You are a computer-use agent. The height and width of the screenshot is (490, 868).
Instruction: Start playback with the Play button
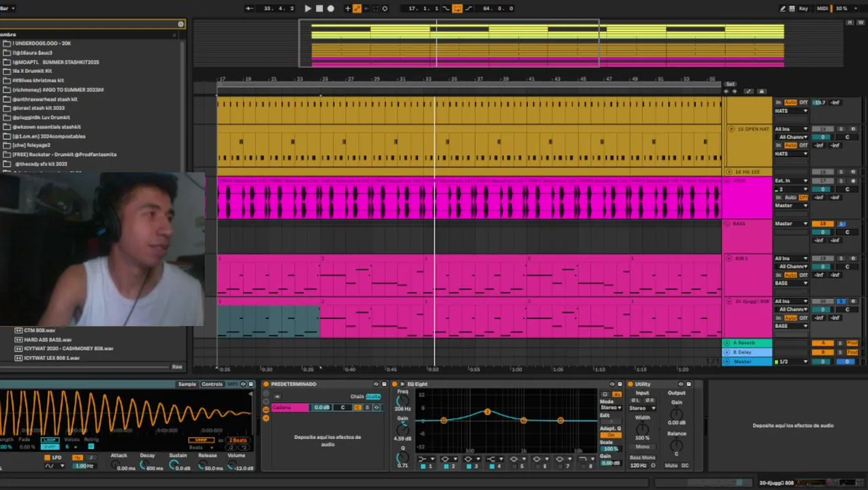[x=308, y=8]
